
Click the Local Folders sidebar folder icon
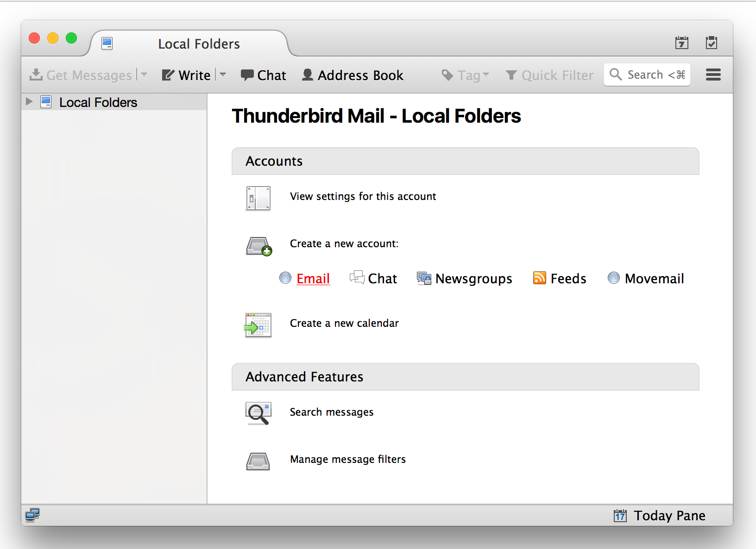pos(46,102)
